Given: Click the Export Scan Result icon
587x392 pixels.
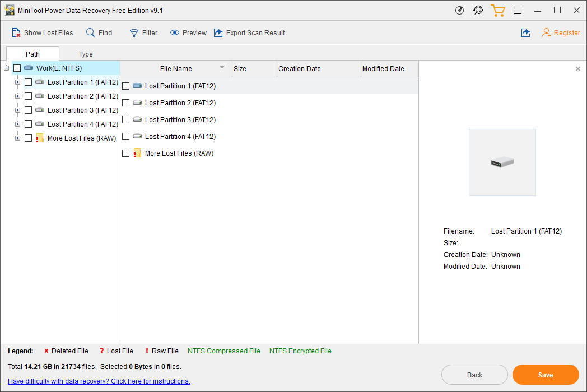Looking at the screenshot, I should [x=218, y=32].
